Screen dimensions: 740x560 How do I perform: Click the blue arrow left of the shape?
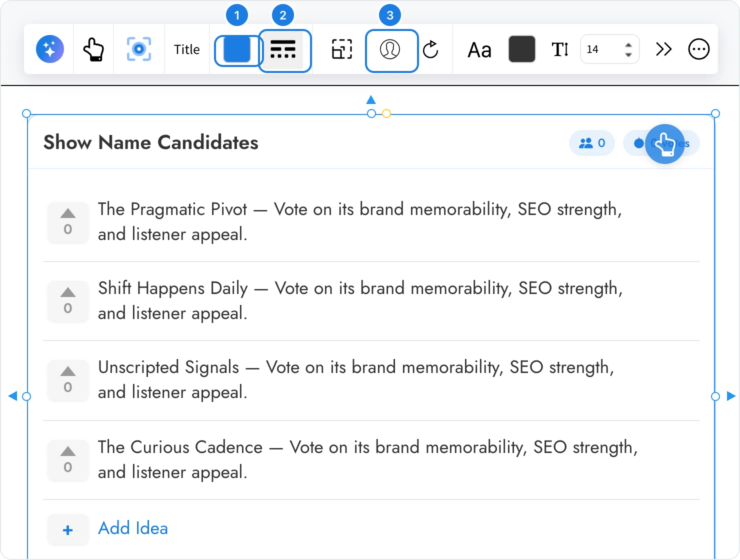[13, 396]
